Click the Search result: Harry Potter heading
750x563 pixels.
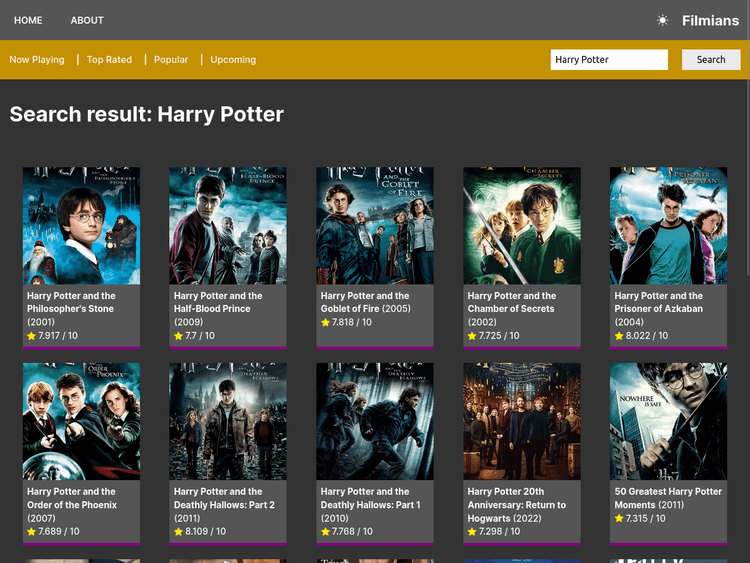[x=146, y=114]
